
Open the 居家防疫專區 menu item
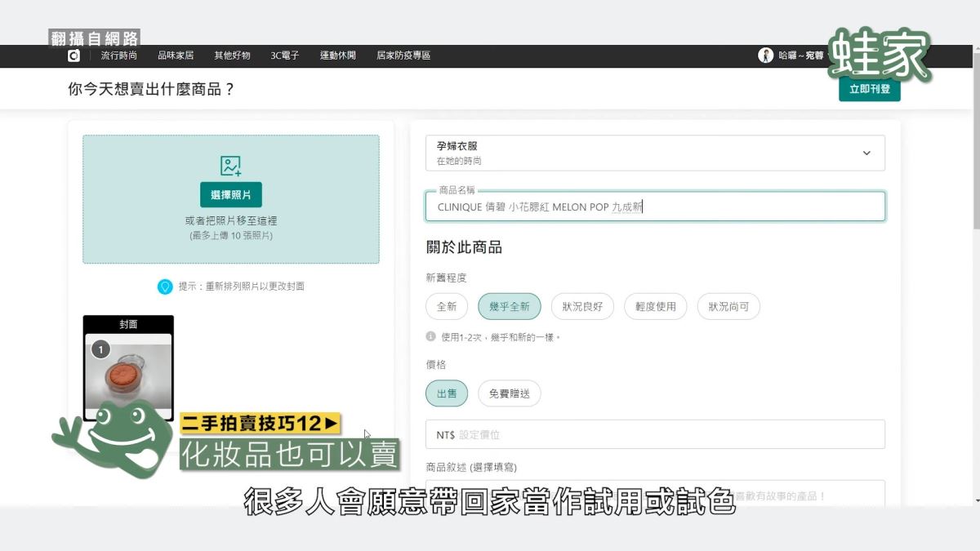click(x=403, y=56)
